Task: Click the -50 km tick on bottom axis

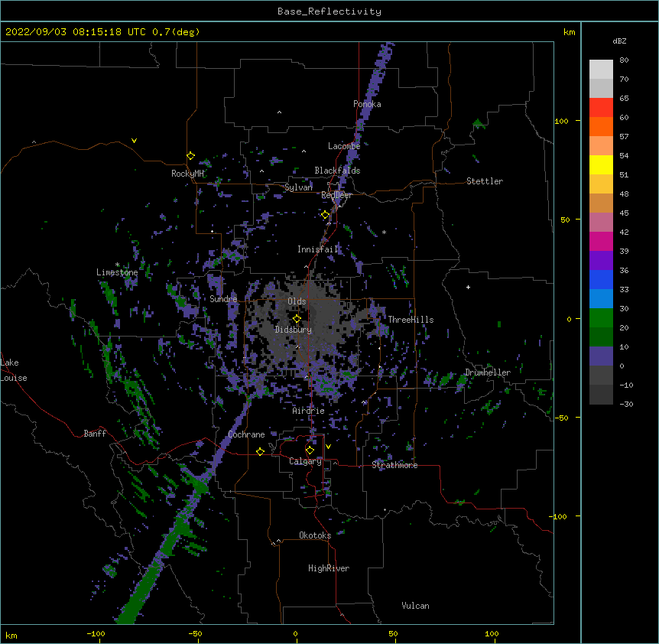Action: coord(195,633)
